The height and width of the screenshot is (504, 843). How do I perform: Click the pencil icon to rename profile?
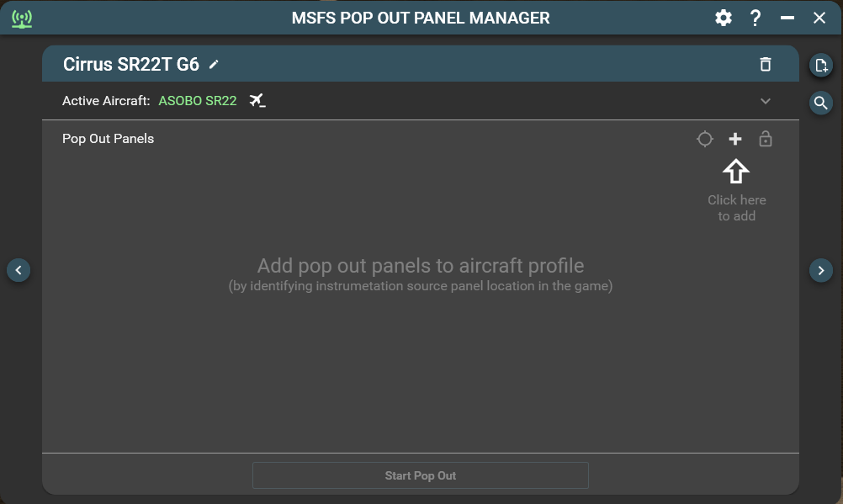click(x=215, y=65)
